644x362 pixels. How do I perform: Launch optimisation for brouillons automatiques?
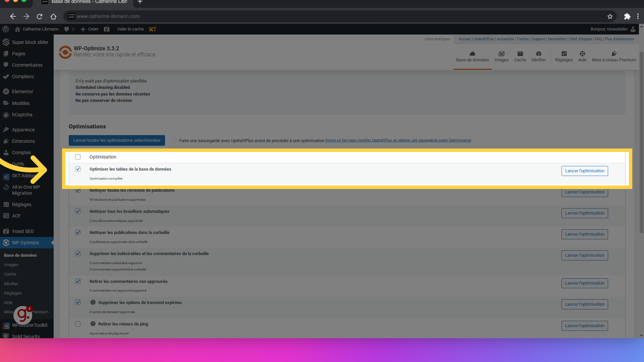pyautogui.click(x=585, y=213)
